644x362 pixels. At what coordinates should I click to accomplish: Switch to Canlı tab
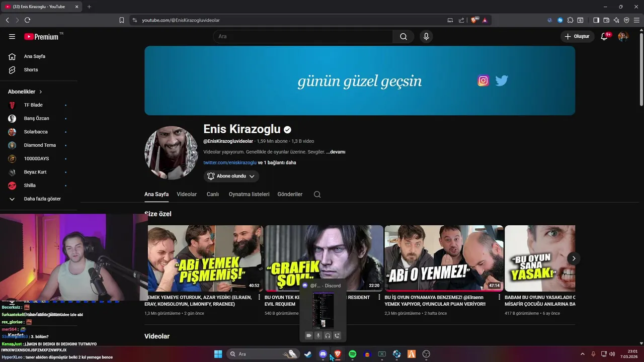pyautogui.click(x=213, y=195)
